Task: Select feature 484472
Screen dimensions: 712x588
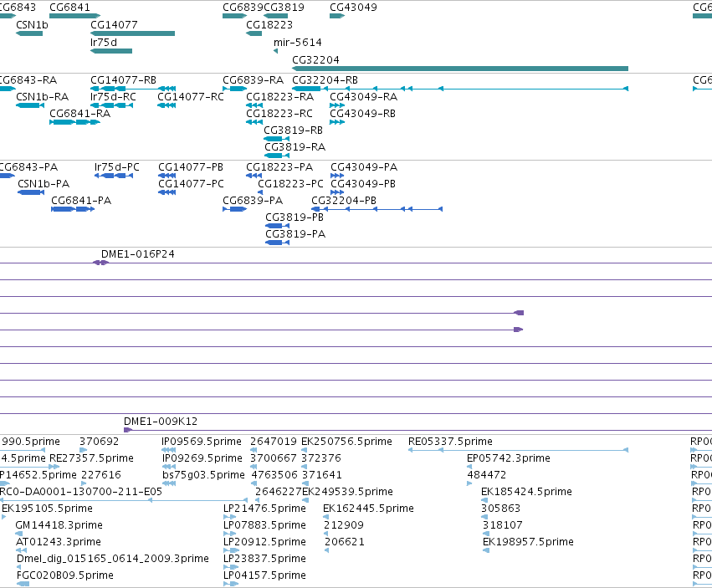Action: (x=469, y=483)
